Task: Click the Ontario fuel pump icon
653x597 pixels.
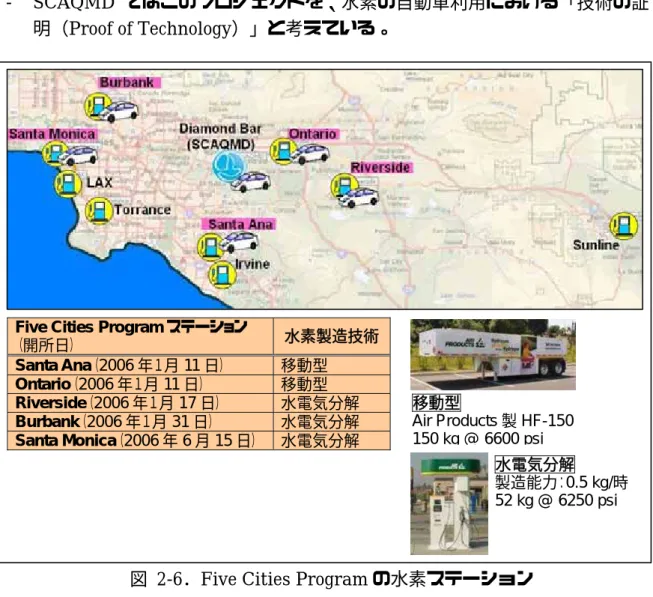Action: point(283,151)
